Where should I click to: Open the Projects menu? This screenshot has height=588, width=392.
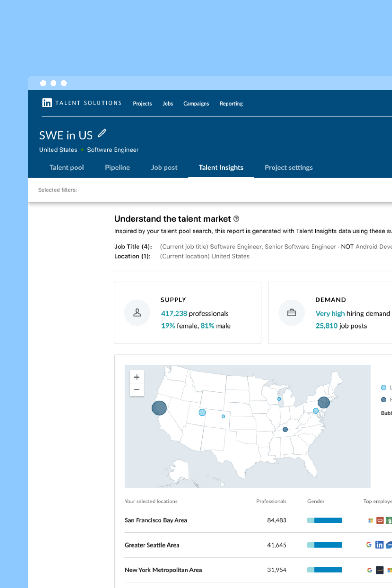[x=142, y=104]
